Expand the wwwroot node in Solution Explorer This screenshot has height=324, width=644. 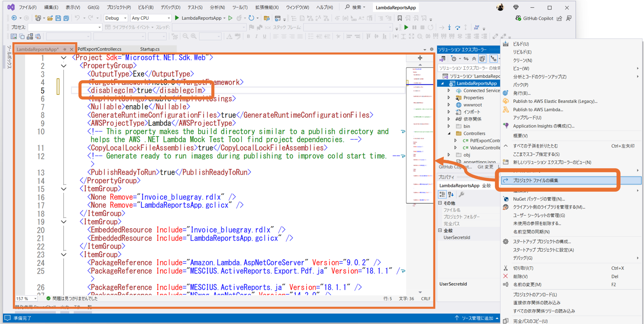tap(449, 105)
